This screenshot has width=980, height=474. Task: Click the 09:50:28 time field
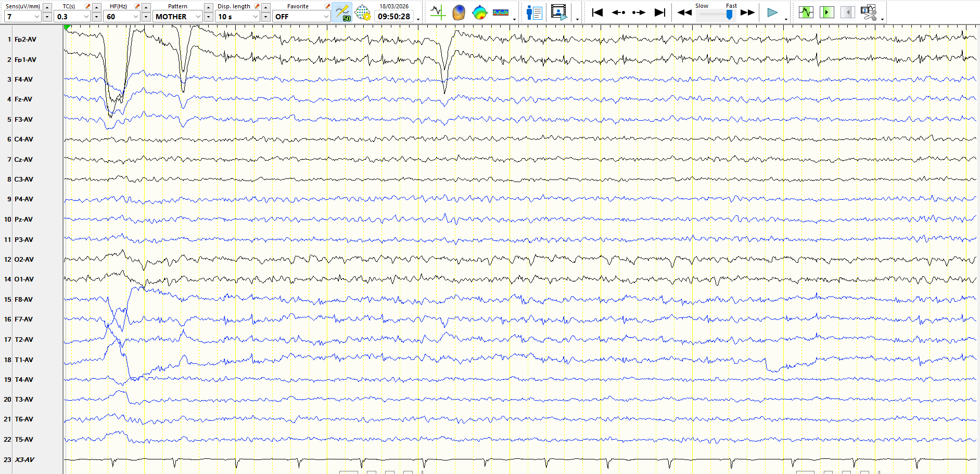394,17
